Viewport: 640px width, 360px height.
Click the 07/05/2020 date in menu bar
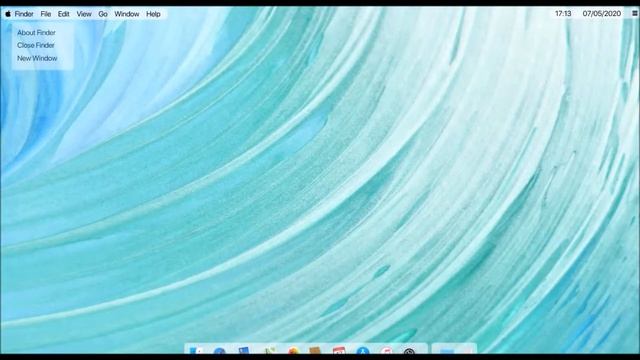tap(602, 13)
